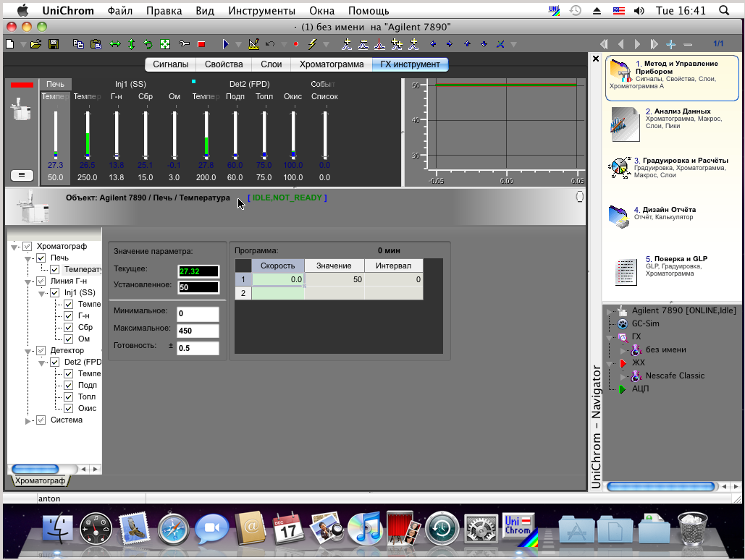Uncheck the Печь tree checkbox

(x=41, y=258)
